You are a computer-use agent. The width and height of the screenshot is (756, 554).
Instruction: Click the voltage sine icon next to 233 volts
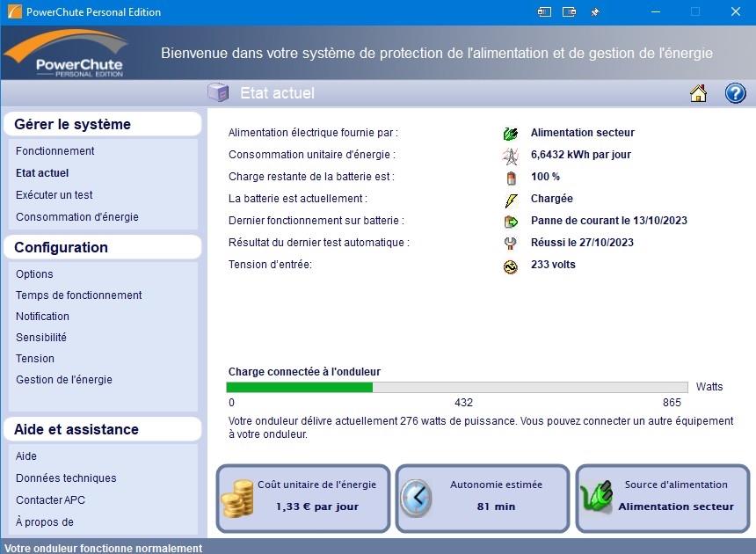510,266
